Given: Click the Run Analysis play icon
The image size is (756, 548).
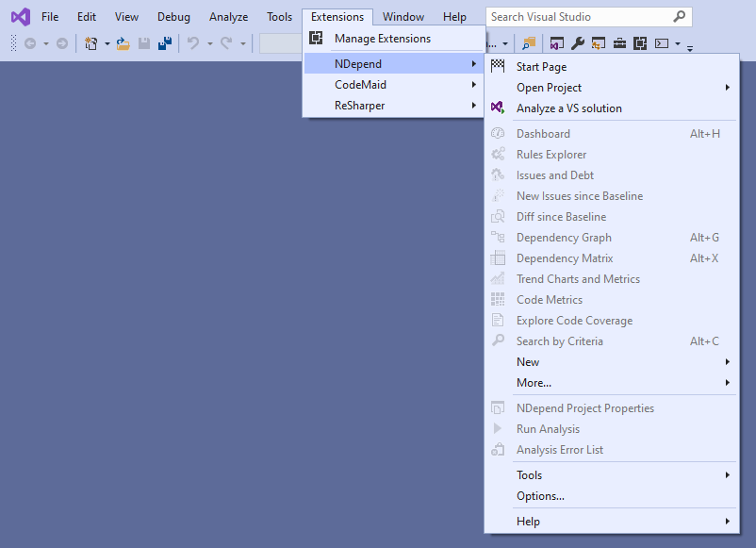Looking at the screenshot, I should [x=498, y=428].
